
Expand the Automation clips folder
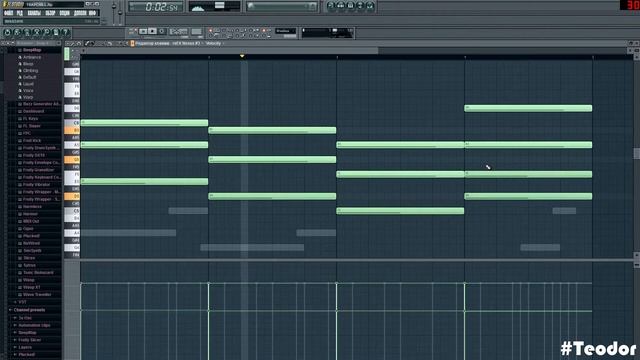coord(33,325)
